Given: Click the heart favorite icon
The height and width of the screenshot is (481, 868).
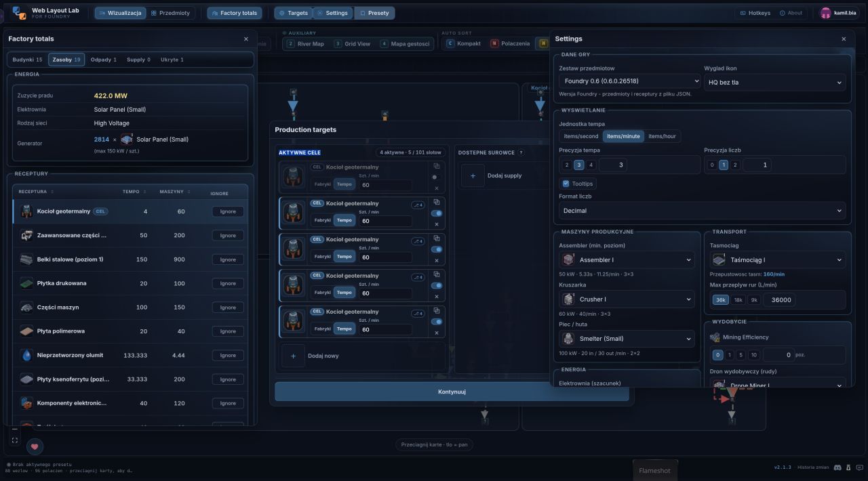Looking at the screenshot, I should pos(35,446).
